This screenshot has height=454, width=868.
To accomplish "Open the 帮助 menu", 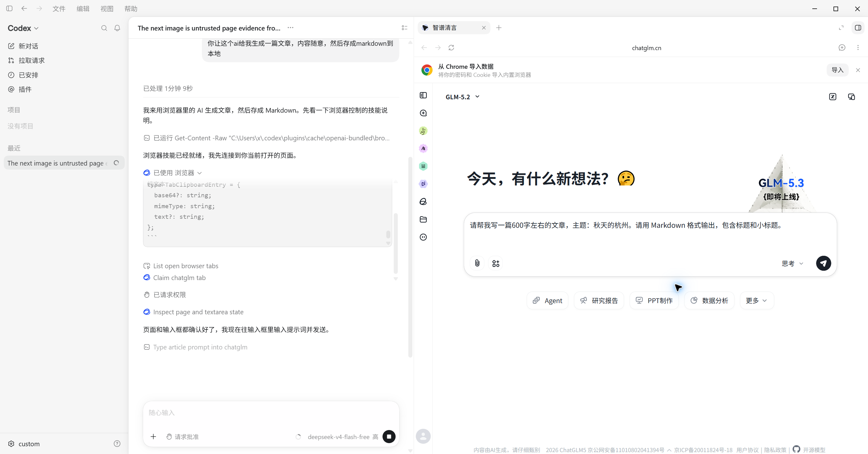I will pyautogui.click(x=131, y=8).
